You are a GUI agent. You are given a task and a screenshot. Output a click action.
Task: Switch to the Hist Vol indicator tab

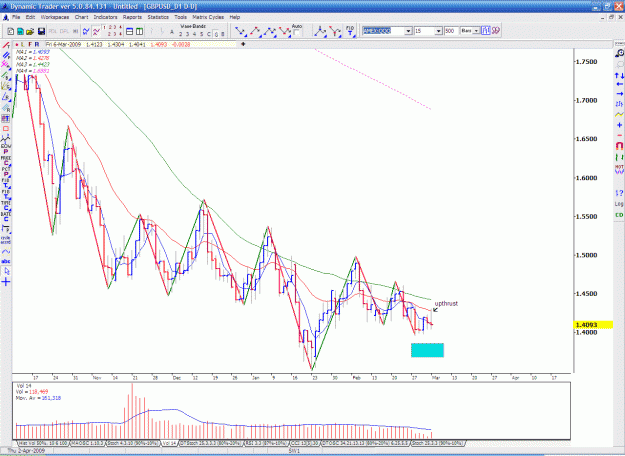tap(43, 443)
